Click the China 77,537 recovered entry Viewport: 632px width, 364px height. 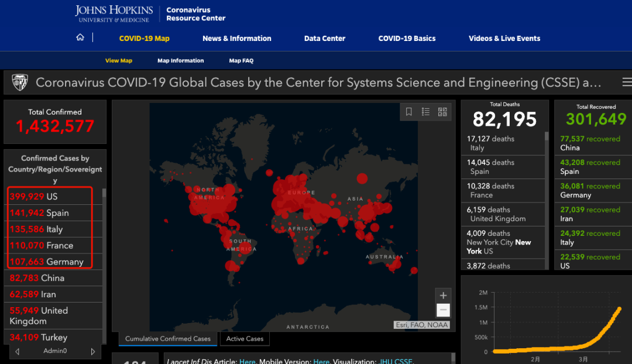click(x=593, y=143)
